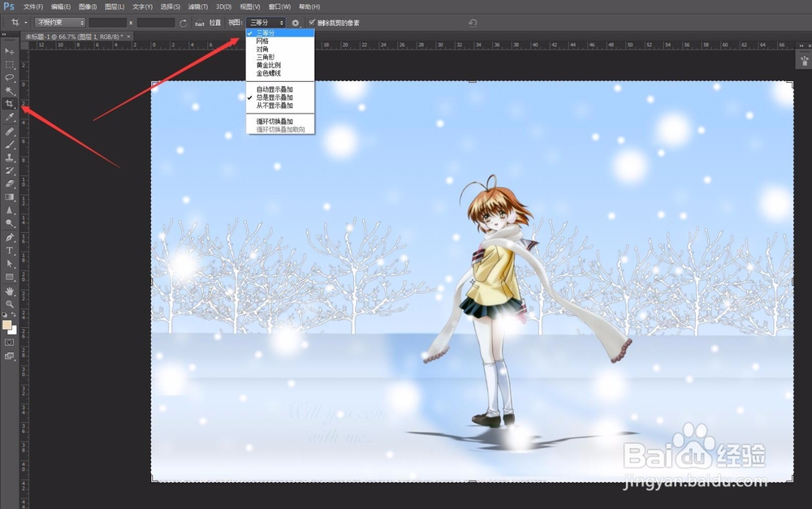Expand the toolbox double-arrow chevron
Screen dimensions: 812x509
click(4, 35)
